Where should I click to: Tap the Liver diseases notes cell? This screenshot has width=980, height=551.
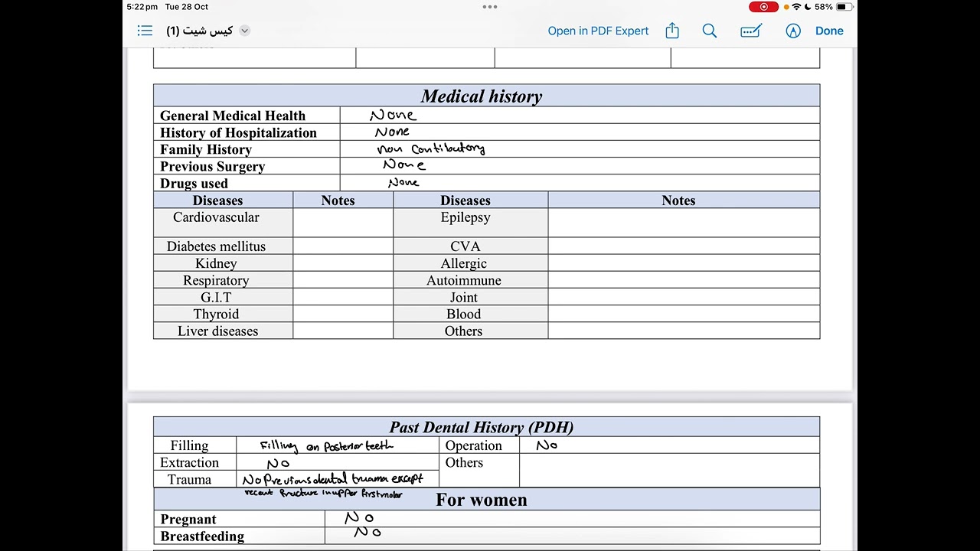[343, 330]
